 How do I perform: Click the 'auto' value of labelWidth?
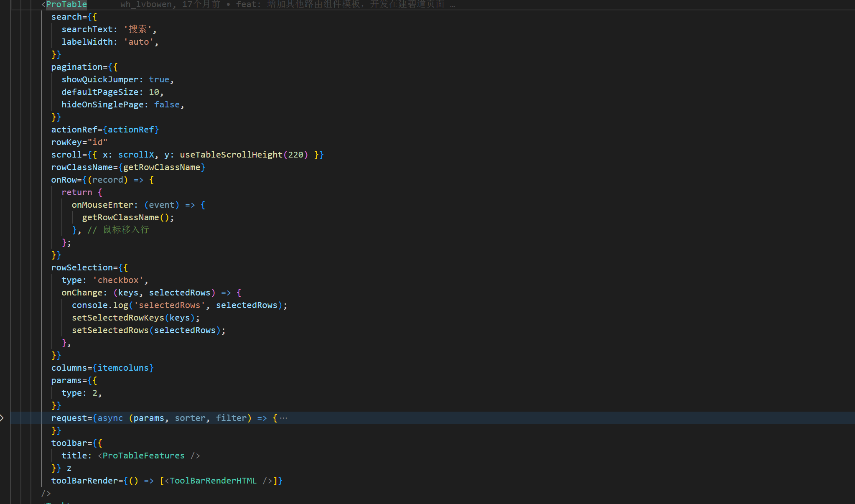click(x=138, y=41)
